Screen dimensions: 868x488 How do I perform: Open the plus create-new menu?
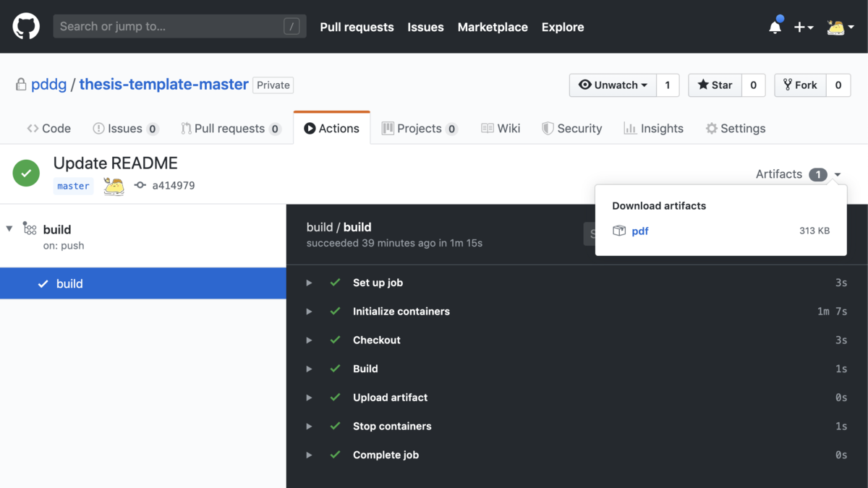click(x=804, y=27)
